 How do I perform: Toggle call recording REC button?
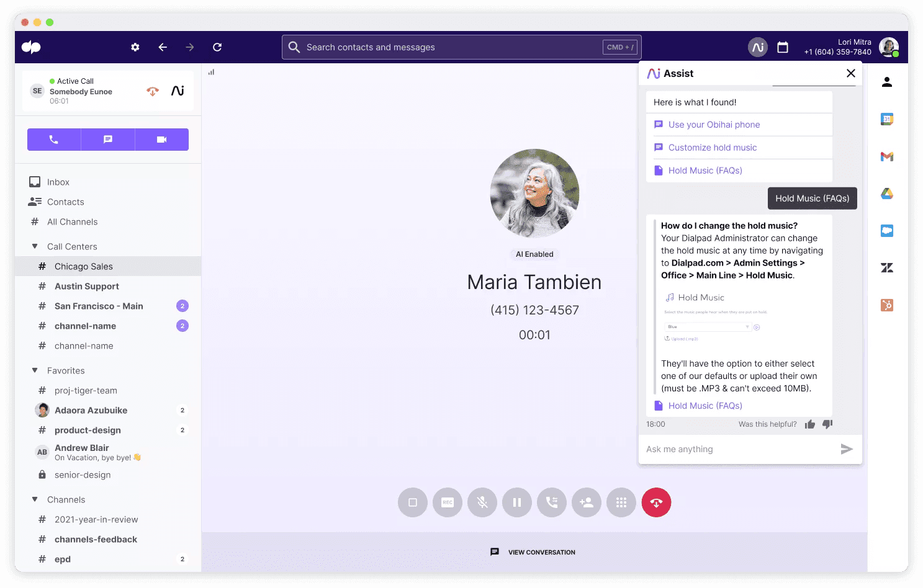pos(448,502)
